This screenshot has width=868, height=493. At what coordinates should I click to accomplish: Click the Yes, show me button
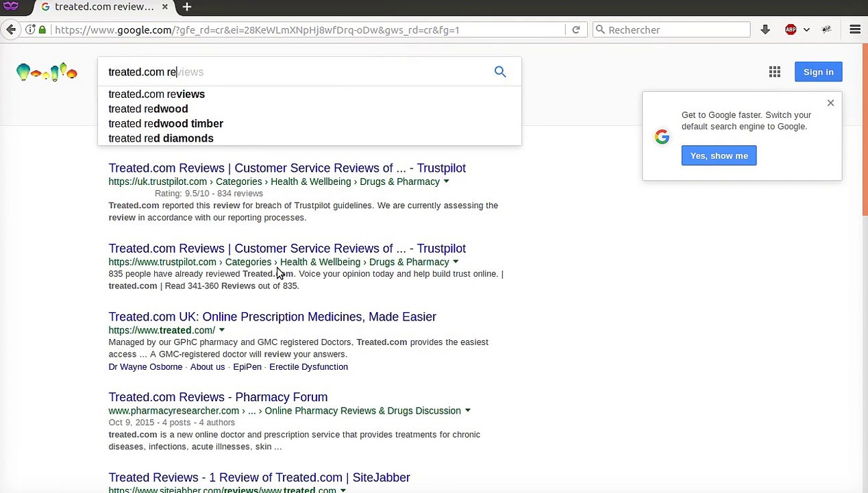pos(719,155)
